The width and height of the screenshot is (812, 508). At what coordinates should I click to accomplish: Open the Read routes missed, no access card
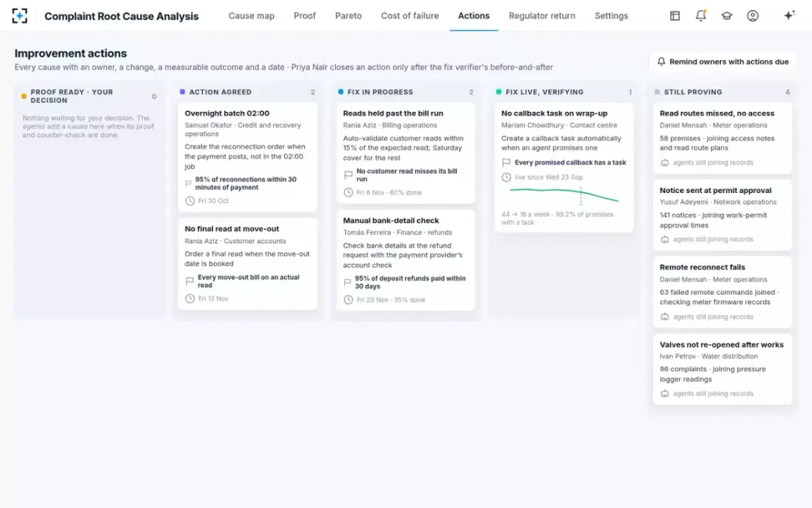pyautogui.click(x=722, y=138)
